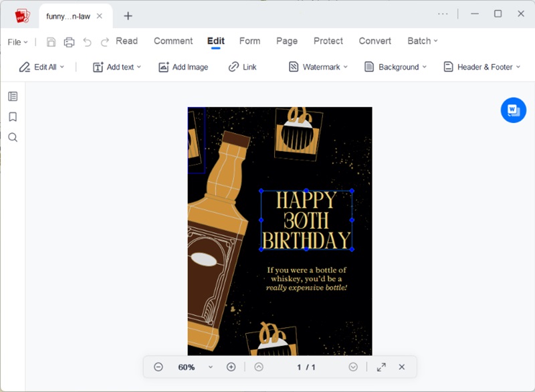
Task: Open the thumbnails panel in left sidebar
Action: (13, 96)
